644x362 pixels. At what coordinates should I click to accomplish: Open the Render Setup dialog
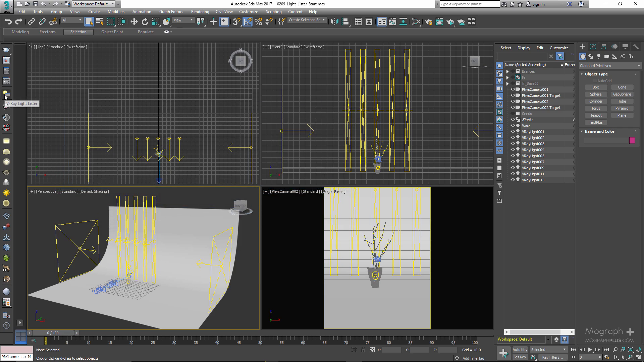click(x=429, y=22)
